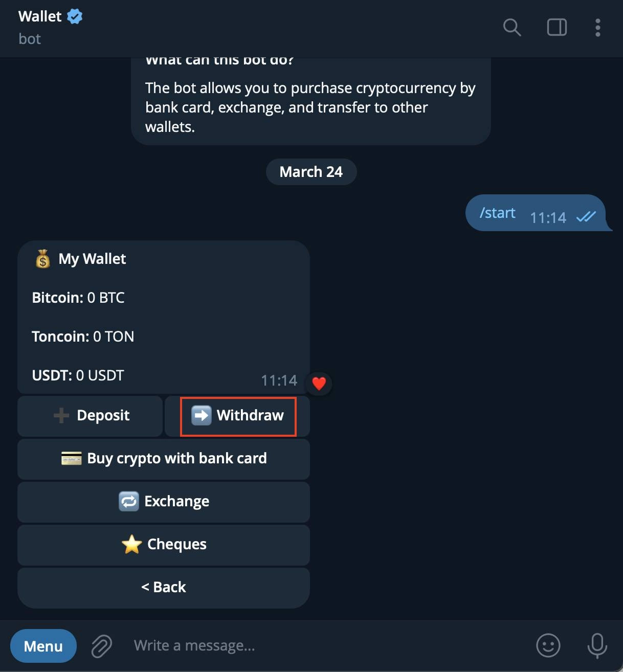623x672 pixels.
Task: Open the Menu button dropdown
Action: tap(43, 645)
